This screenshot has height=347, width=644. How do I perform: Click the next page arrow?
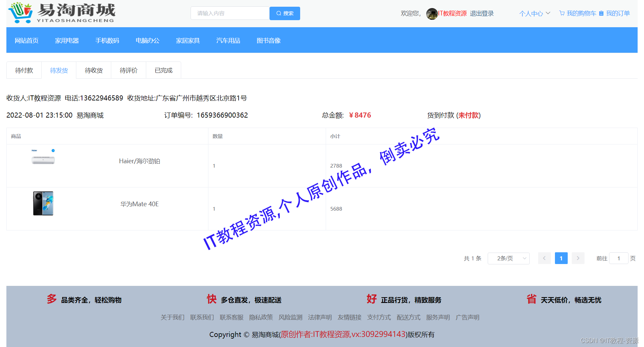578,258
